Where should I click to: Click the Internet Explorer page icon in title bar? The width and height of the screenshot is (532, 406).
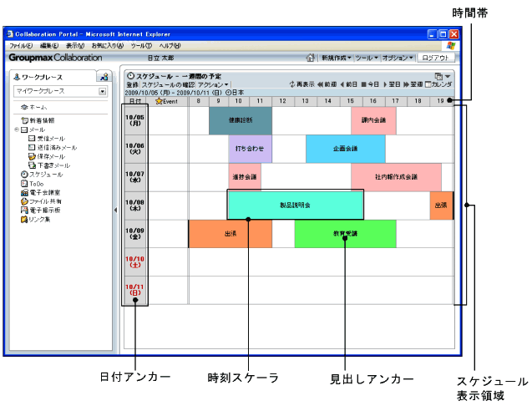click(x=10, y=33)
